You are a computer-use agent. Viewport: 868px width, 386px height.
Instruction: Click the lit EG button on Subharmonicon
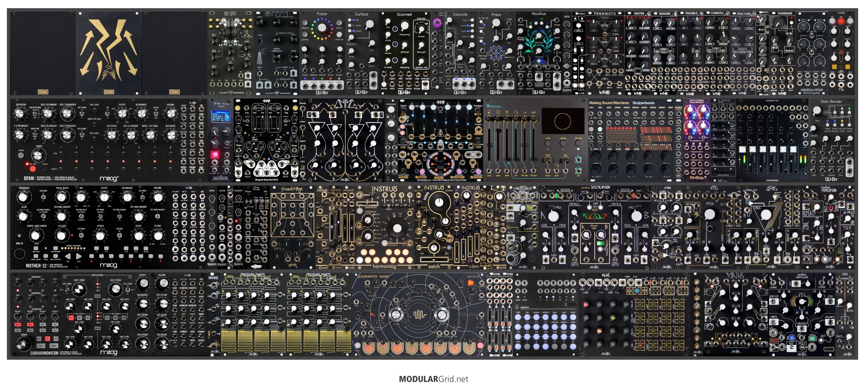[48, 338]
